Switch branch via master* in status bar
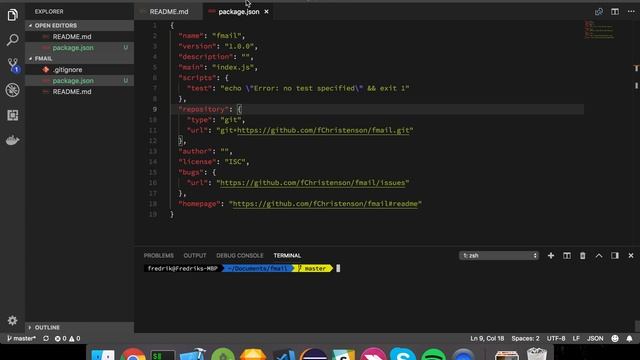 pyautogui.click(x=21, y=338)
